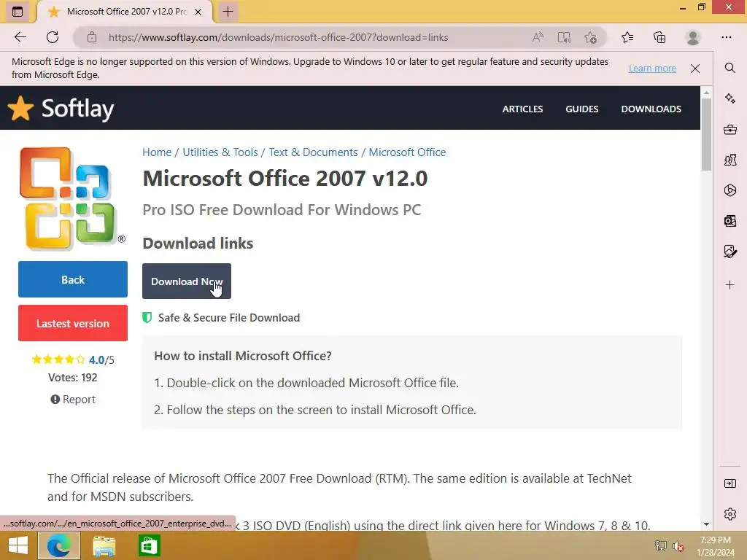Click scrollbar down arrow

click(x=706, y=524)
